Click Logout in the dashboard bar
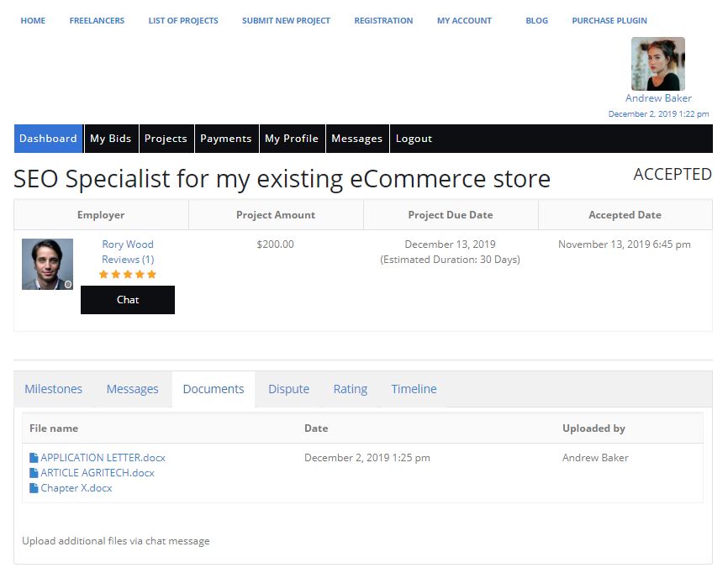 click(x=414, y=139)
